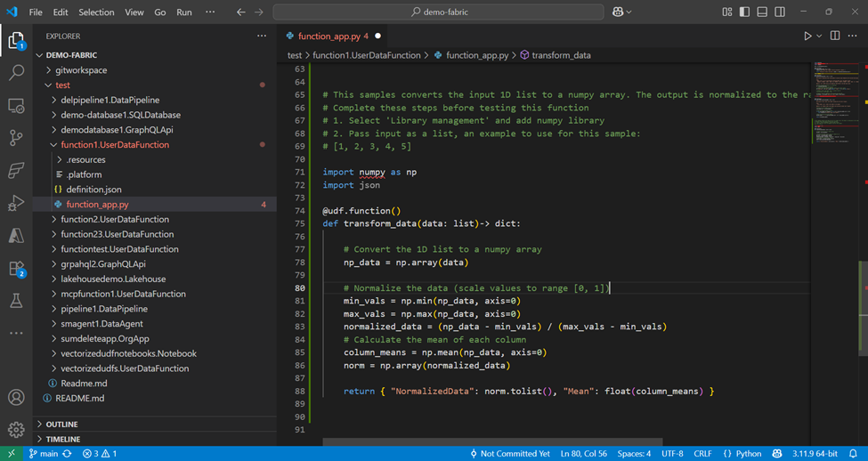Viewport: 868px width, 461px height.
Task: Click the Manage gear icon
Action: (16, 430)
